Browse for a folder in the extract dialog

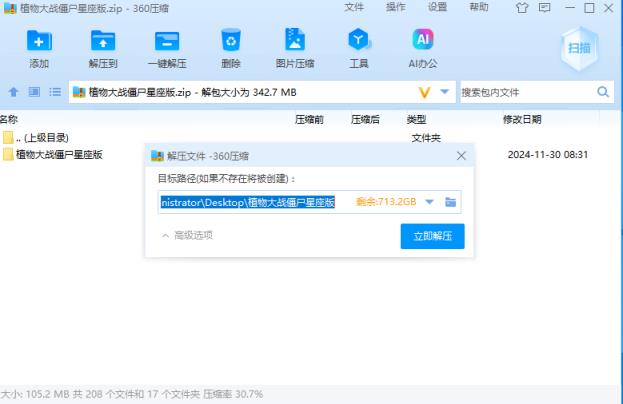(x=451, y=202)
